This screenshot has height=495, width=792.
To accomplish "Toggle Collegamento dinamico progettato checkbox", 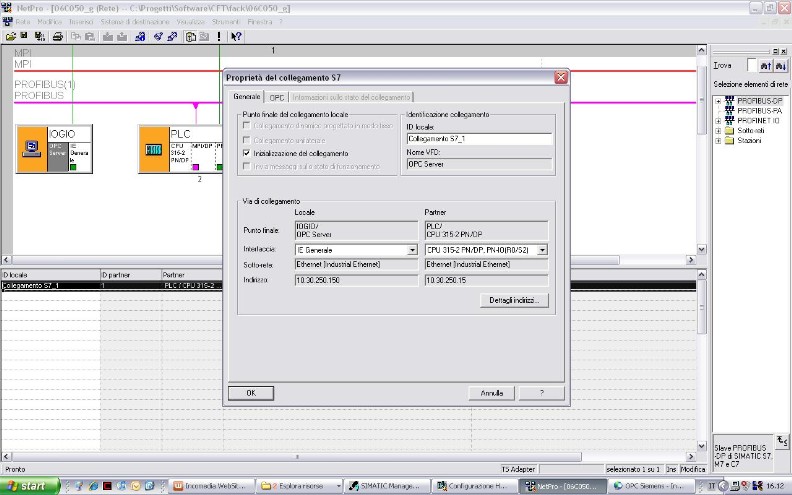I will pos(246,125).
